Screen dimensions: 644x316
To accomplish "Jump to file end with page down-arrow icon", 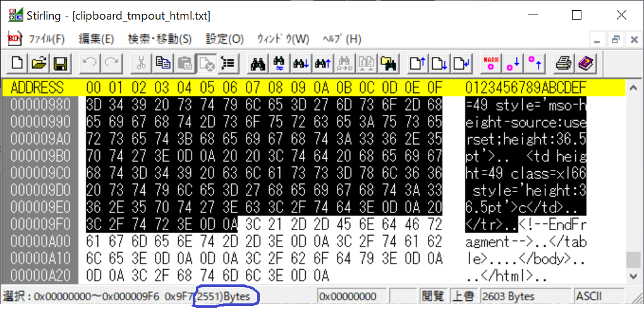I will point(439,63).
